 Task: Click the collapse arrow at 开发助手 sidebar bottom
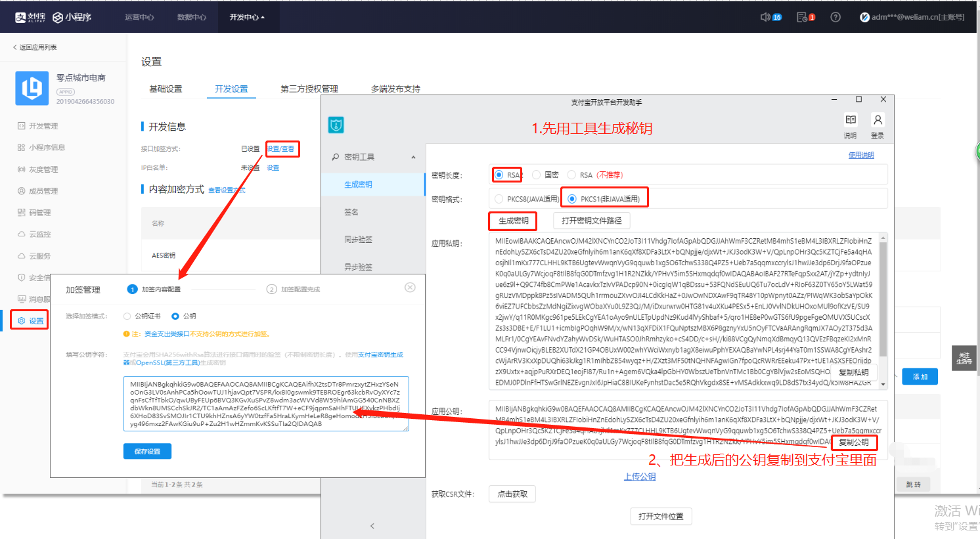click(x=372, y=526)
